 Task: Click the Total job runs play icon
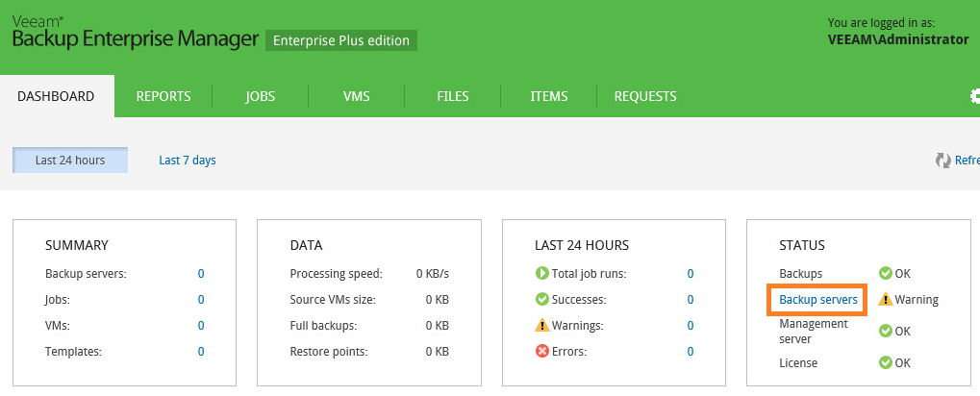click(541, 274)
